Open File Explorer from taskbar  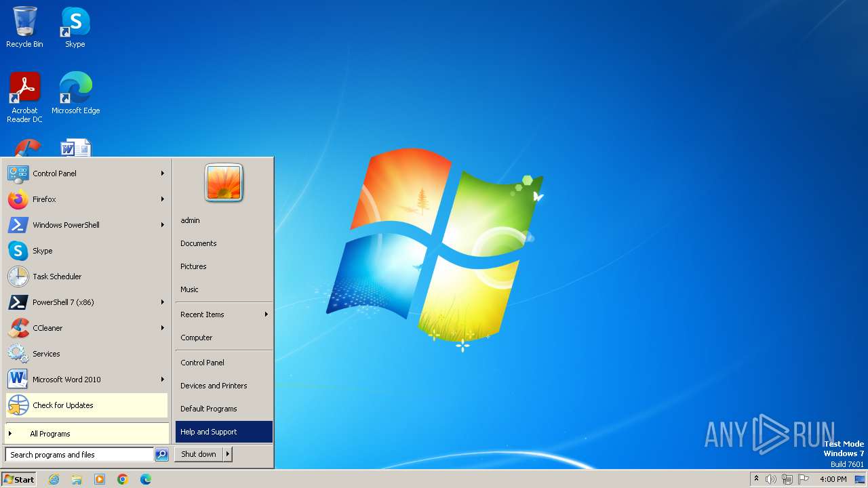point(77,479)
